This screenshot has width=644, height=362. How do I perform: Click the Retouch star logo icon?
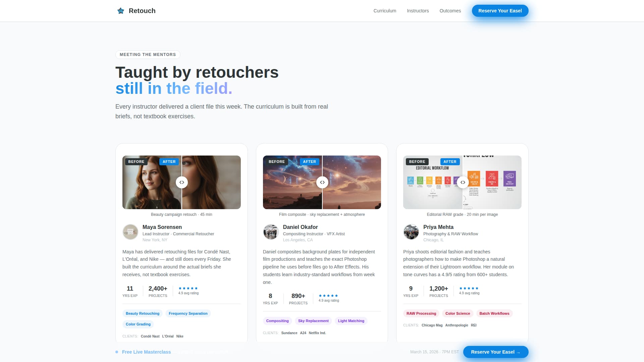[x=121, y=11]
